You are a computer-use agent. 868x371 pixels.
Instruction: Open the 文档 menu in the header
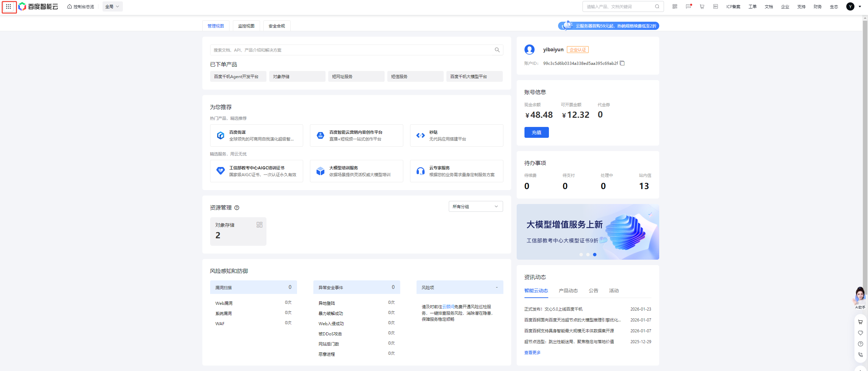(769, 7)
